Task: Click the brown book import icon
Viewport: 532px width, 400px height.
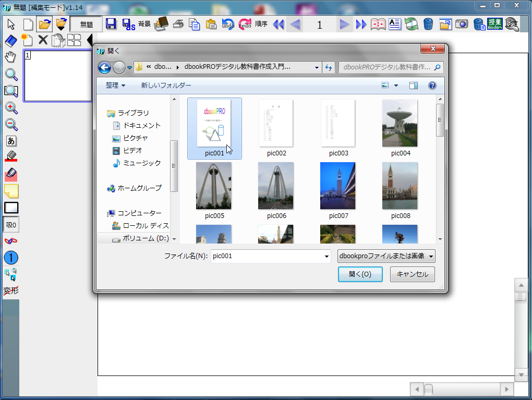Action: pyautogui.click(x=161, y=24)
